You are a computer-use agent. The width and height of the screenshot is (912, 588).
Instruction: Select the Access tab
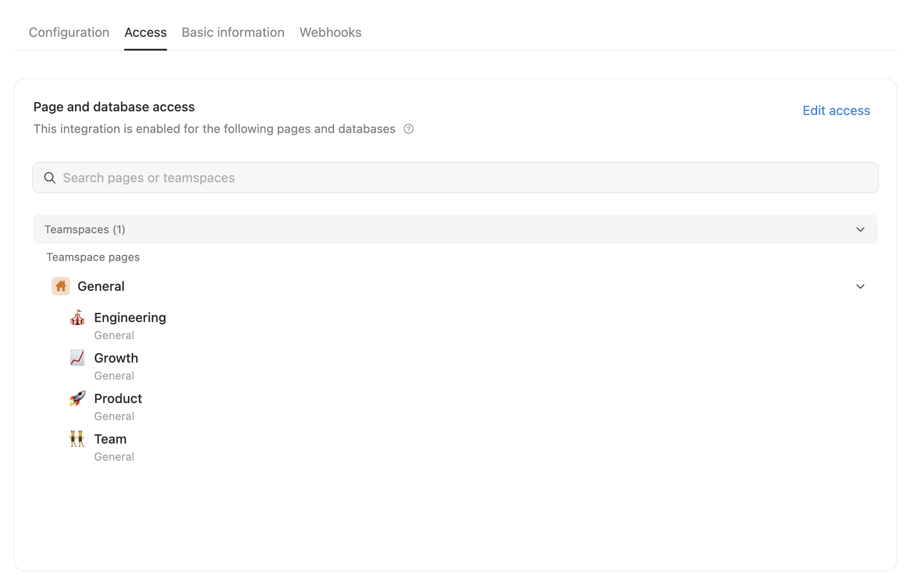tap(145, 32)
